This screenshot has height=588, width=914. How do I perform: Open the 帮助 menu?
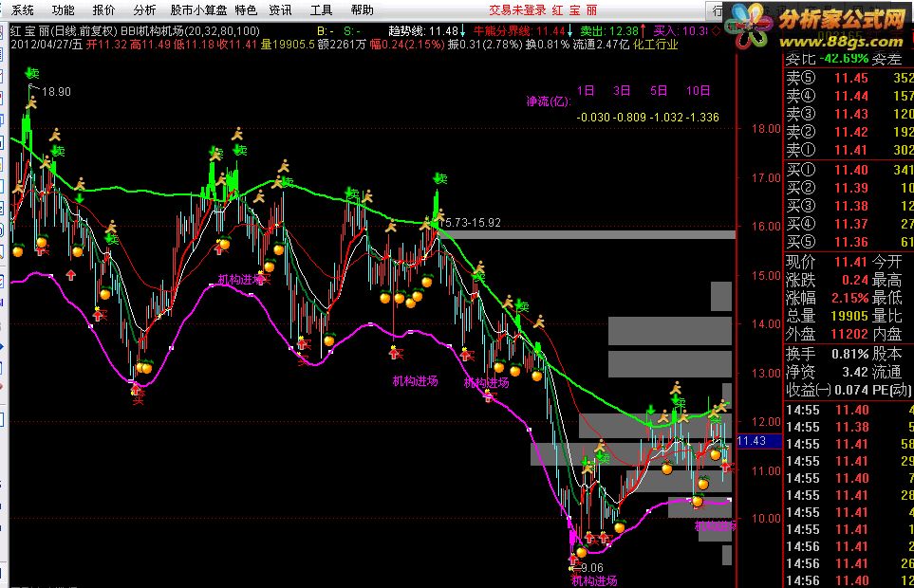(x=362, y=9)
